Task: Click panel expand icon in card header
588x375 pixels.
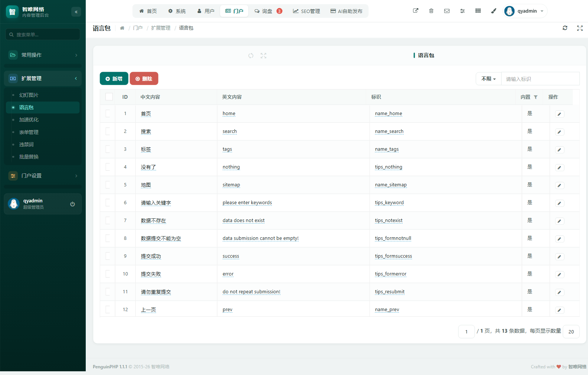Action: coord(264,56)
